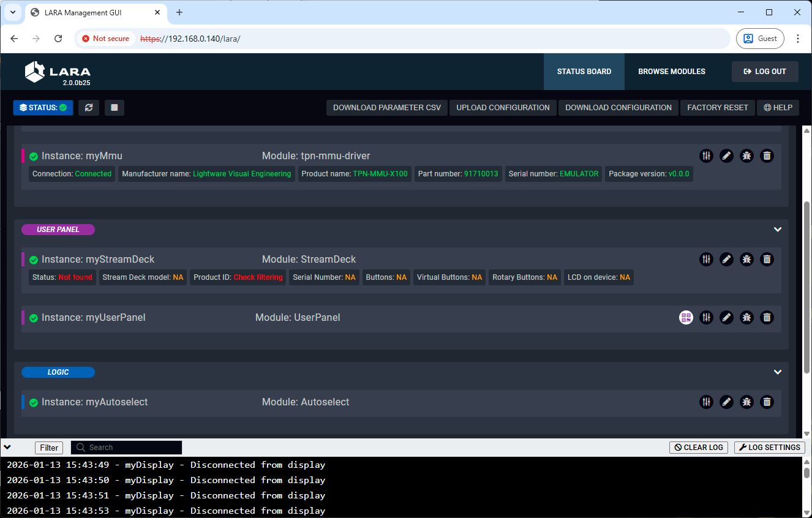Open the QR code icon for myUserPanel
The height and width of the screenshot is (518, 812).
[686, 317]
